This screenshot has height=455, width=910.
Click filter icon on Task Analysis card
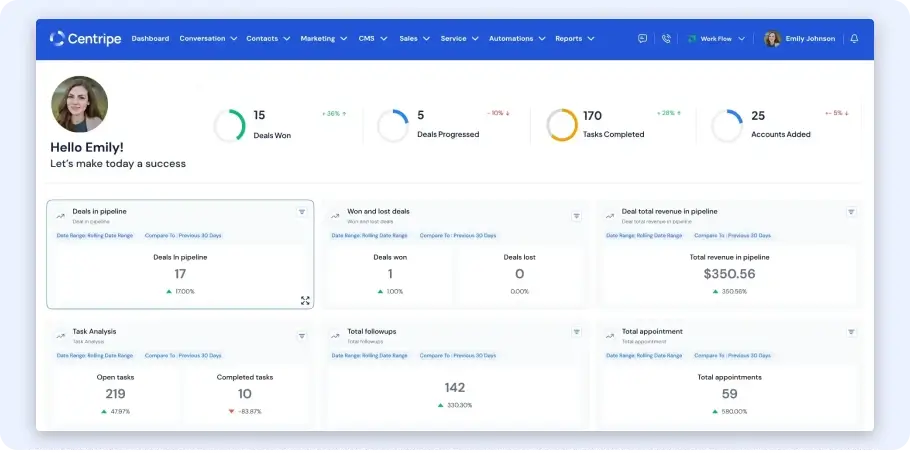302,336
